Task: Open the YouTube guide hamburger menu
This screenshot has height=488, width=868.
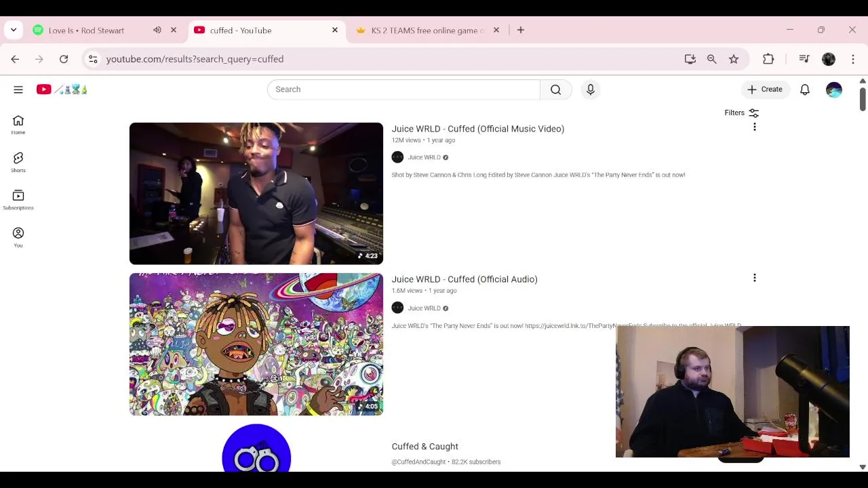Action: coord(18,89)
